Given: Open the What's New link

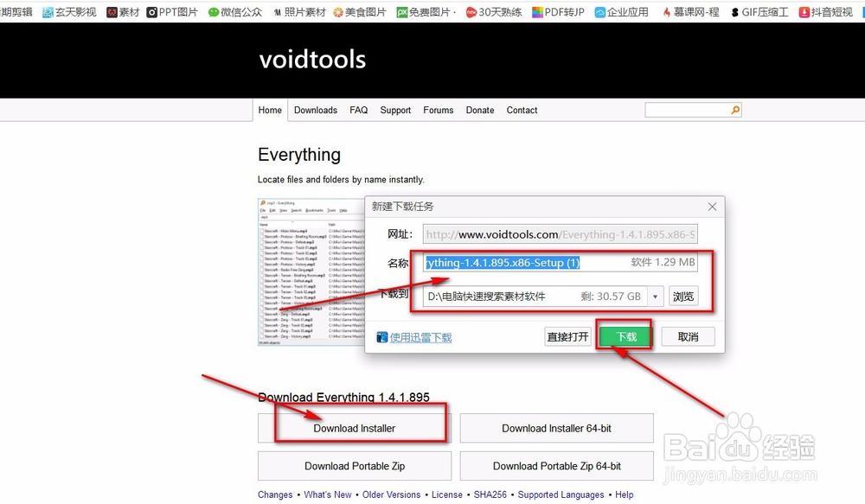Looking at the screenshot, I should (x=328, y=494).
